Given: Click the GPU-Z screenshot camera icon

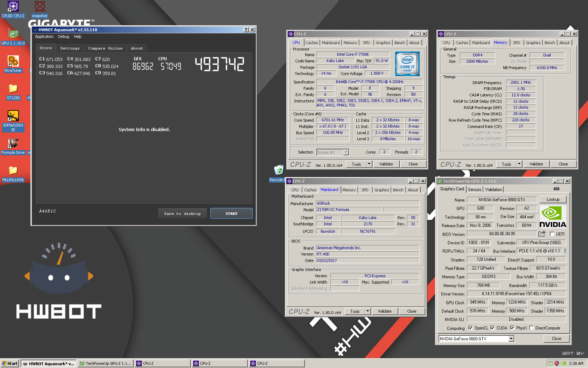Looking at the screenshot, I should point(556,189).
